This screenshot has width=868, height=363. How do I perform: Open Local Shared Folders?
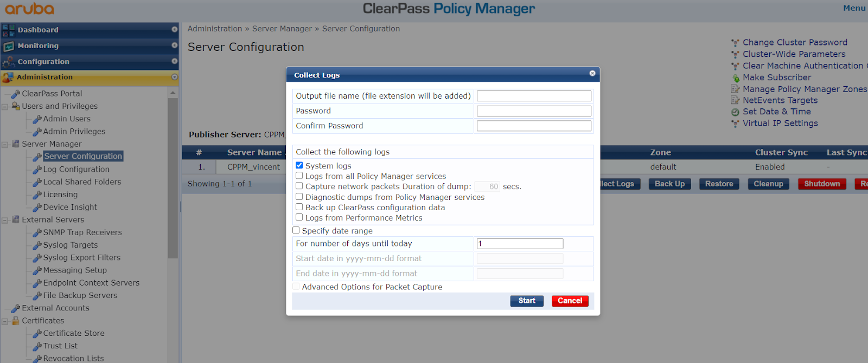coord(82,182)
